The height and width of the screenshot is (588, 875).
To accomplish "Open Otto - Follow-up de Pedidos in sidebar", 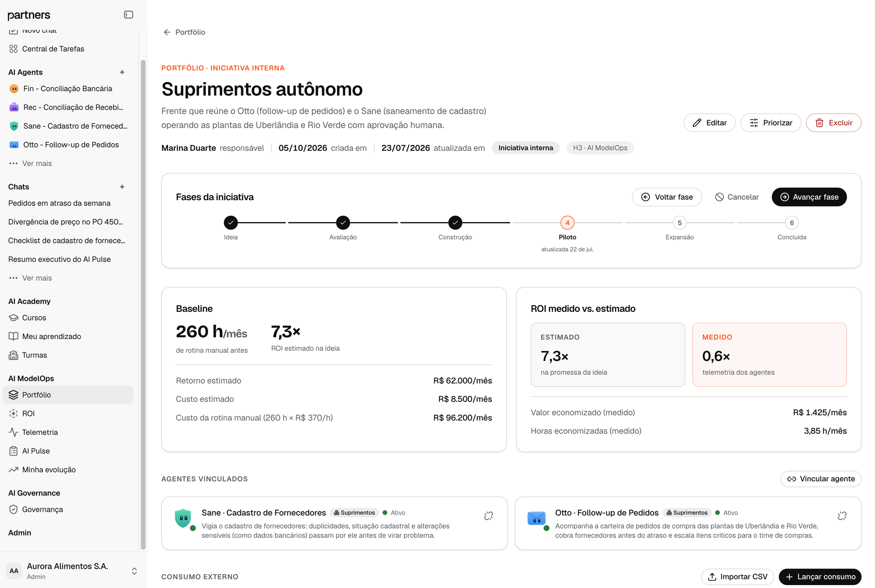I will [x=68, y=145].
